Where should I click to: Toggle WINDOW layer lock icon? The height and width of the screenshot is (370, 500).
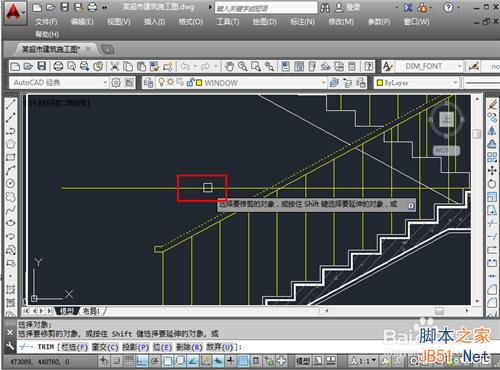190,82
